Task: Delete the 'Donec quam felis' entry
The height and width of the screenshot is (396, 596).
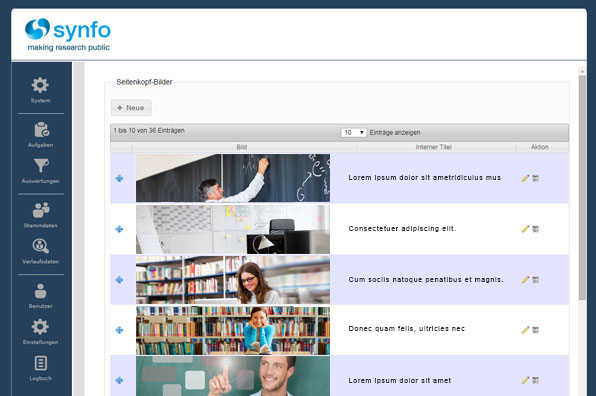Action: (x=536, y=330)
